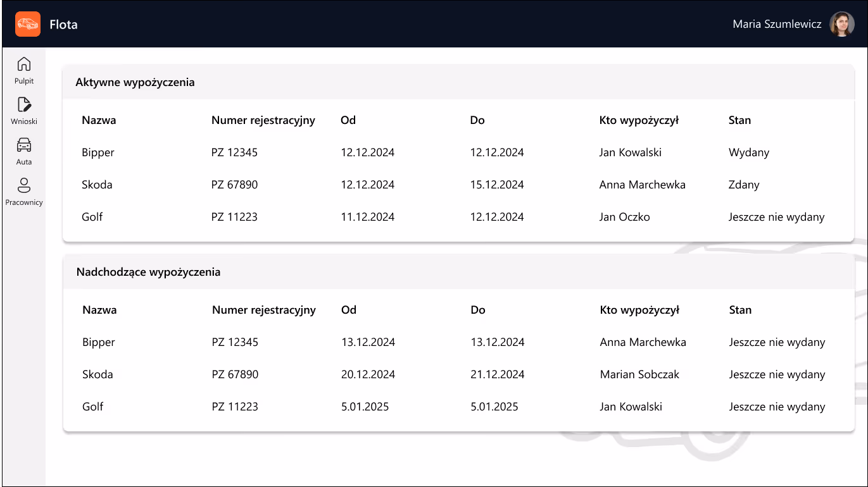Click the Od header in Aktywne wypożyczenia
The height and width of the screenshot is (487, 868).
348,120
